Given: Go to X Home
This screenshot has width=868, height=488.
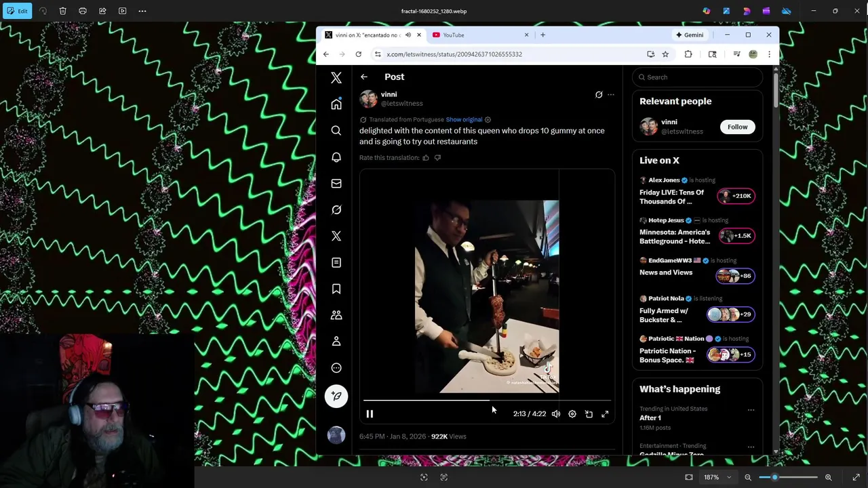Looking at the screenshot, I should [336, 104].
